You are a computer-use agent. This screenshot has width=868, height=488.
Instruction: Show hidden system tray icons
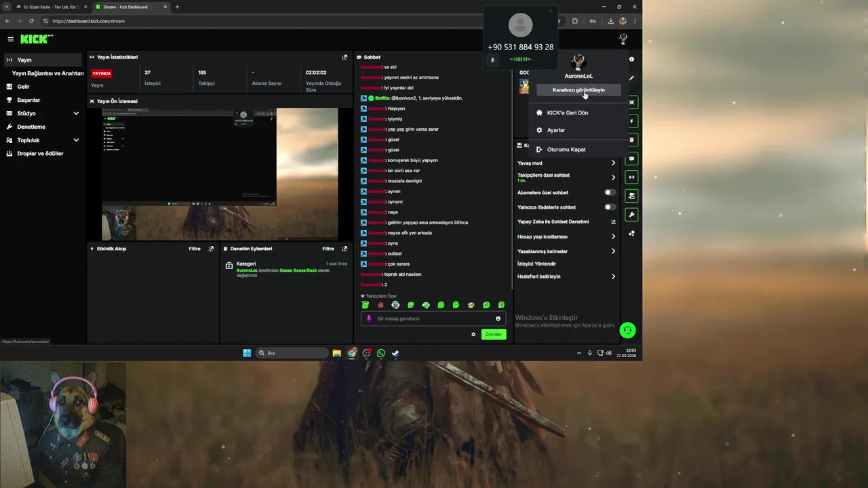coord(578,353)
